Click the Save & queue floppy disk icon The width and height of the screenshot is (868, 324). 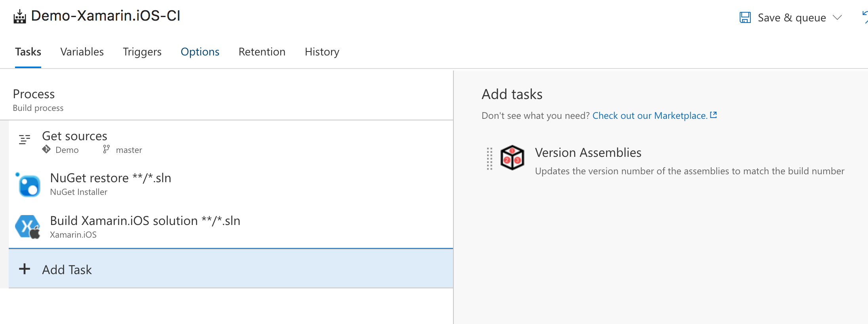tap(745, 17)
